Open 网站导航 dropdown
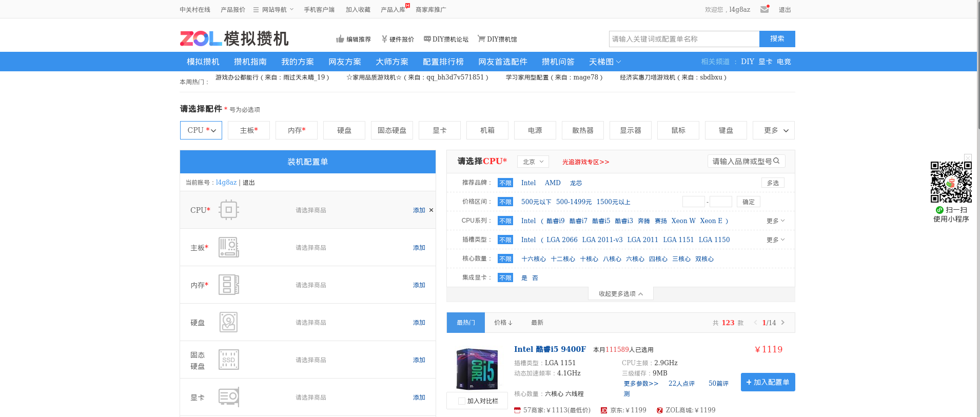Image resolution: width=980 pixels, height=417 pixels. pos(273,9)
